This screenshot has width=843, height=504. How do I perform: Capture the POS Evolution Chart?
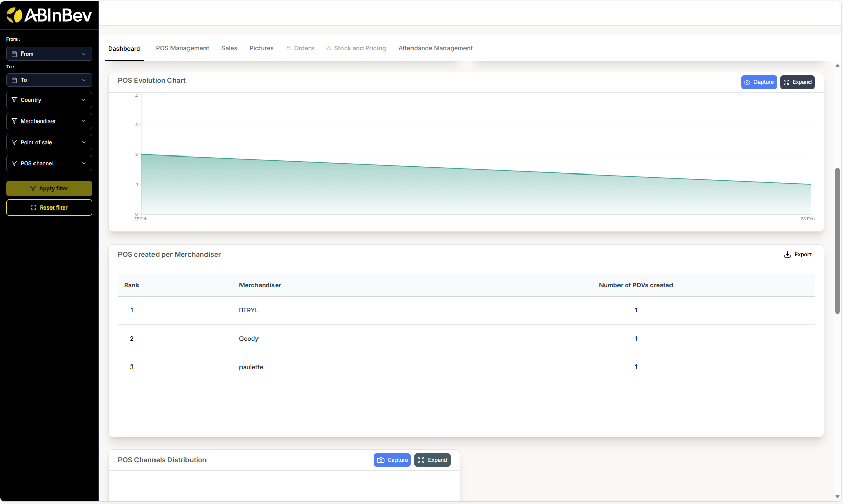[759, 82]
